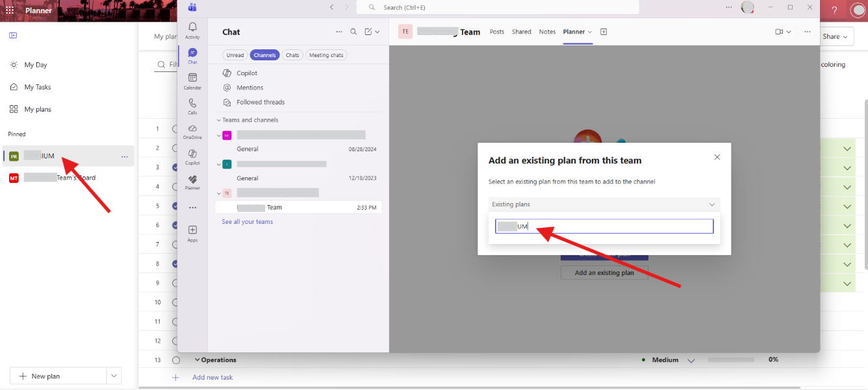The height and width of the screenshot is (390, 868).
Task: Expand the Planner tab dropdown chevron
Action: coord(590,32)
